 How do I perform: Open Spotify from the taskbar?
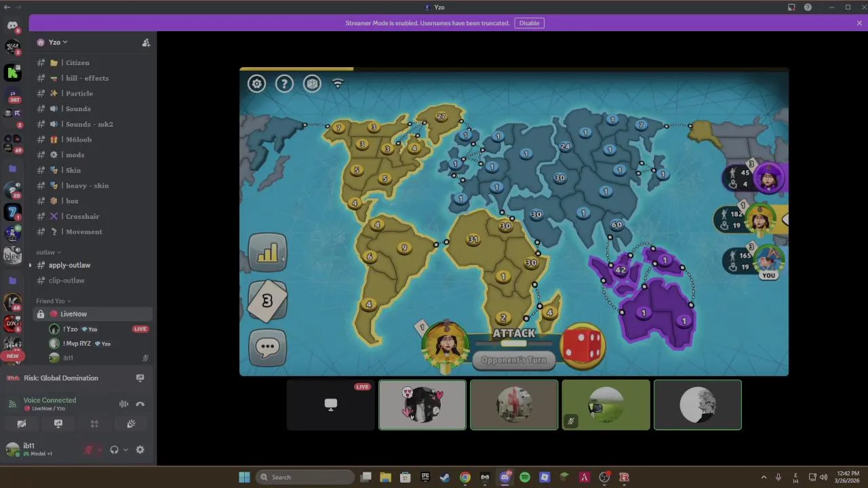pyautogui.click(x=525, y=477)
